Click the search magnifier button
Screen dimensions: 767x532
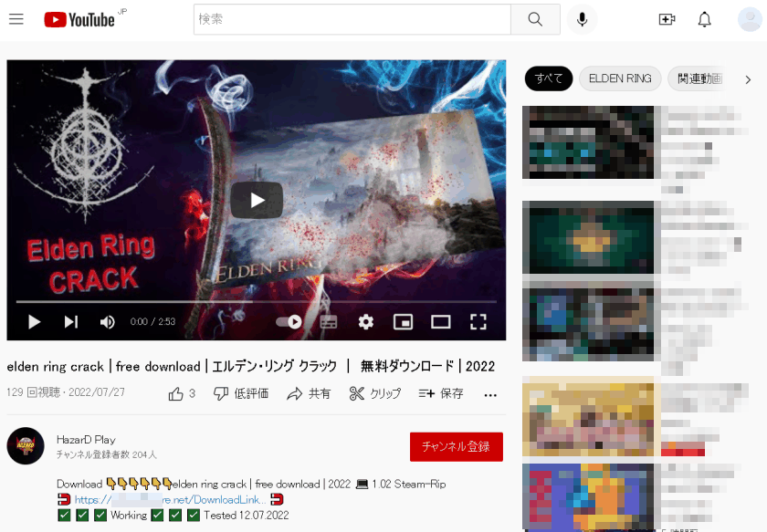(535, 19)
